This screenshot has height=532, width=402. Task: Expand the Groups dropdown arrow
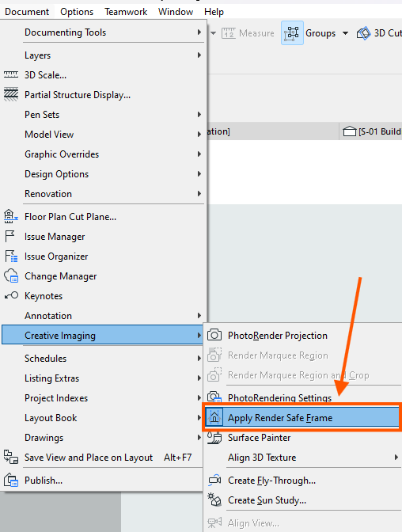345,33
